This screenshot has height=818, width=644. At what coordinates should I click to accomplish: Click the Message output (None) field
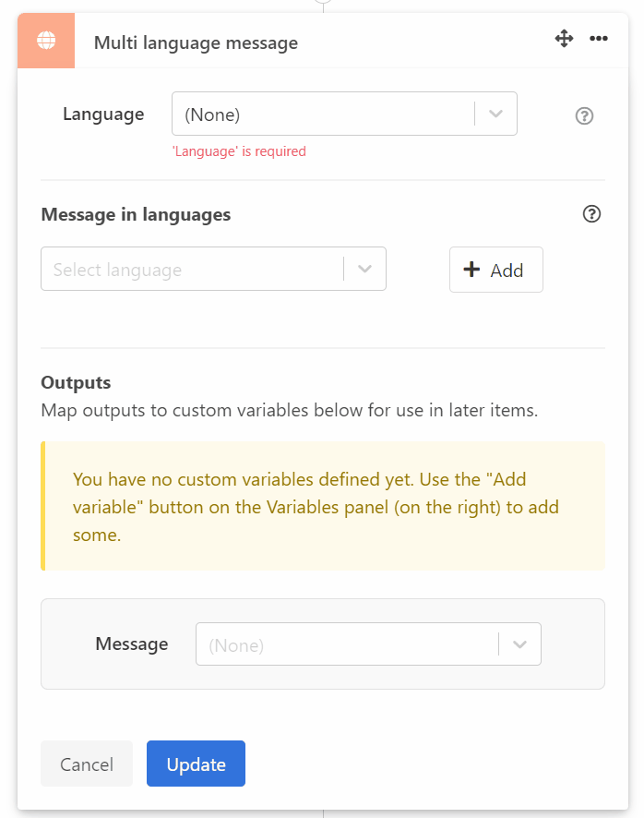pyautogui.click(x=346, y=644)
